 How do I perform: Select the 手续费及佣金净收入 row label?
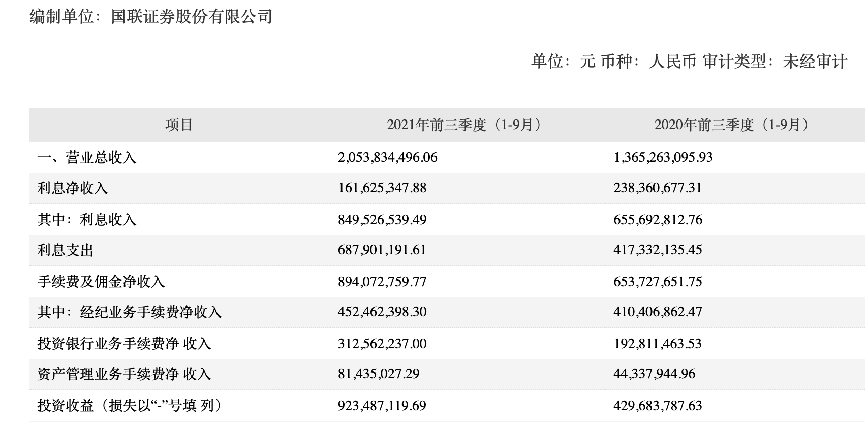pos(101,282)
